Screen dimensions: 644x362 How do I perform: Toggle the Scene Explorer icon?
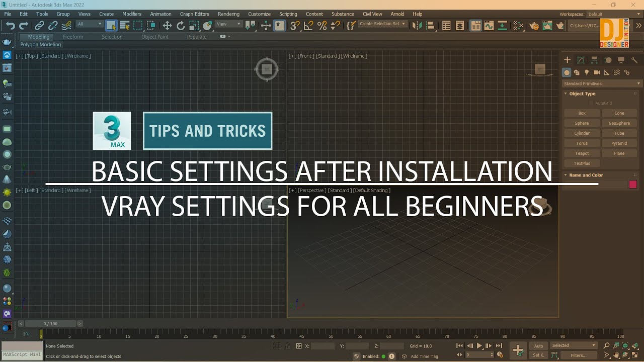click(446, 26)
